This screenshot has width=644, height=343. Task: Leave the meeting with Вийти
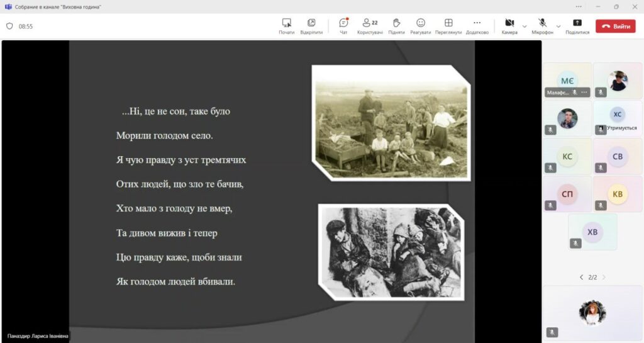tap(615, 26)
